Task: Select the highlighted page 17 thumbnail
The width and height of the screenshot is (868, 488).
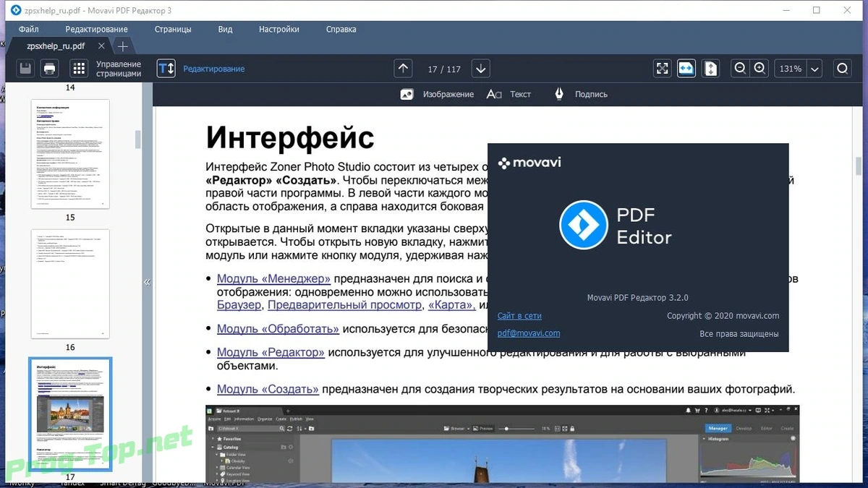Action: (x=70, y=414)
